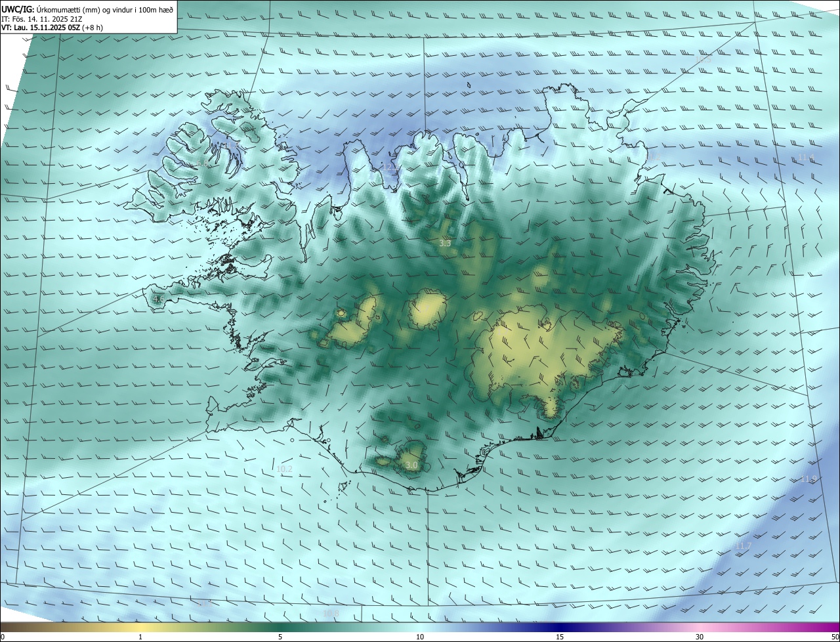Click the colorbar tick label 5

[x=280, y=637]
